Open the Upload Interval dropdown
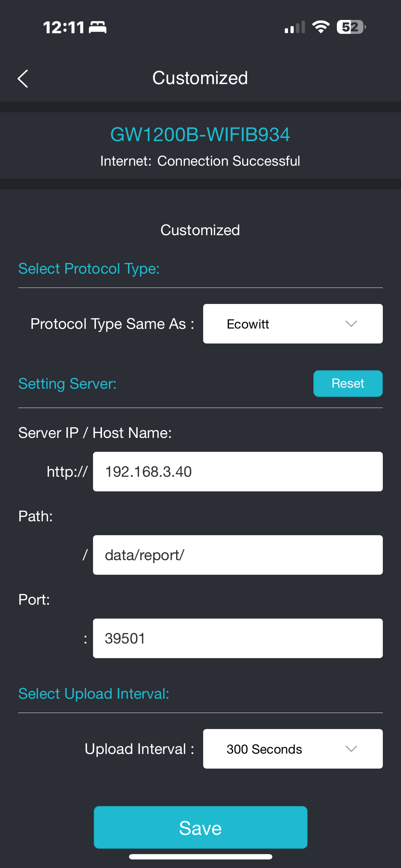 pyautogui.click(x=293, y=749)
